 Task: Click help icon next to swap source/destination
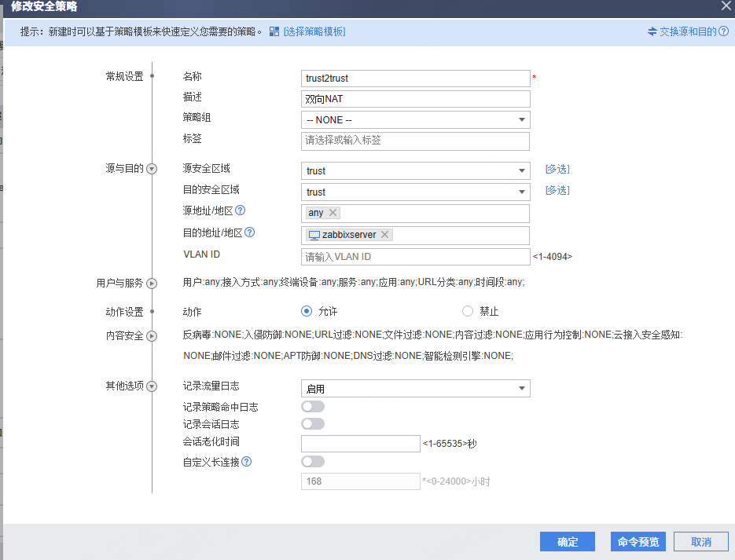point(723,31)
